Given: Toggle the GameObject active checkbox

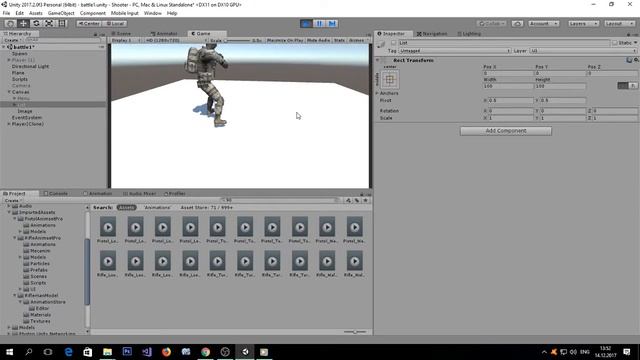Looking at the screenshot, I should [393, 42].
